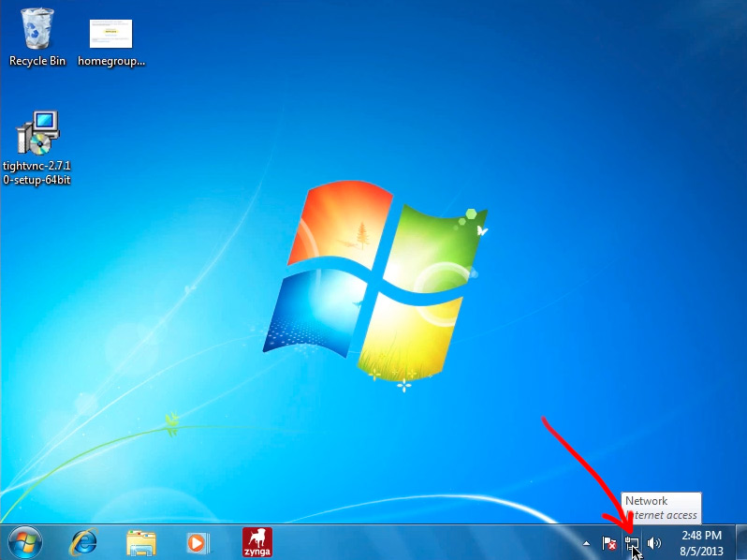The height and width of the screenshot is (560, 747).
Task: Open the Recycle Bin desktop icon
Action: tap(37, 29)
